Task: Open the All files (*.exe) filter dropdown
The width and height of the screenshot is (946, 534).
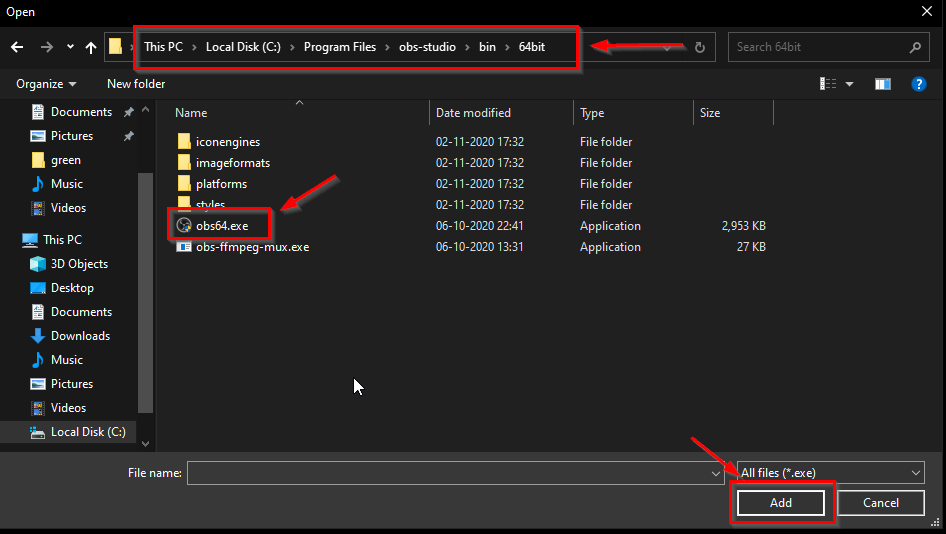Action: [830, 473]
